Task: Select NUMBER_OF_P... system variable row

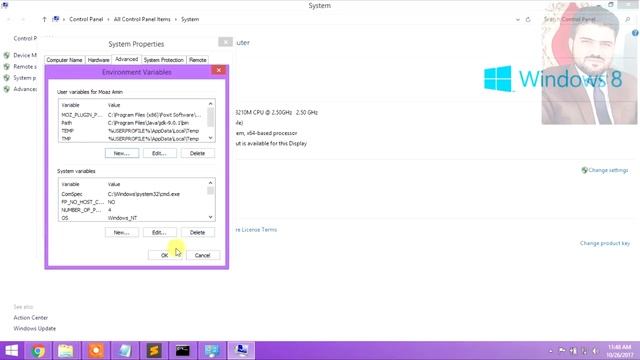Action: tap(133, 210)
